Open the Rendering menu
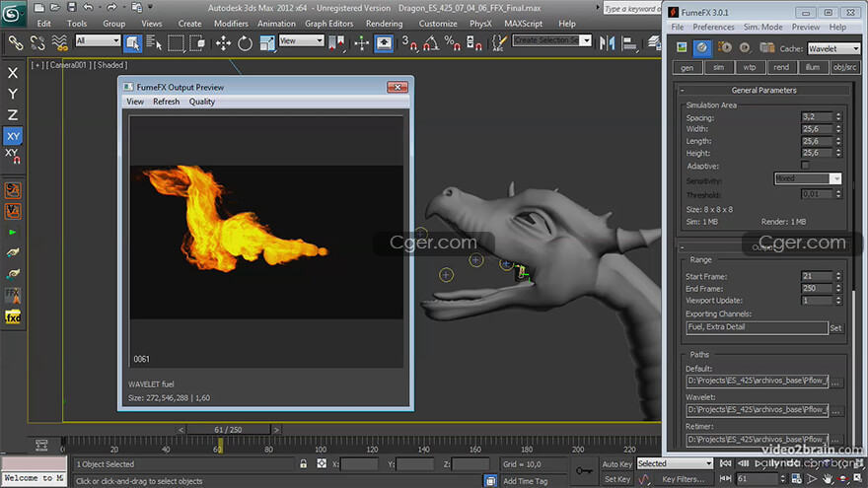This screenshot has height=488, width=868. [x=384, y=24]
